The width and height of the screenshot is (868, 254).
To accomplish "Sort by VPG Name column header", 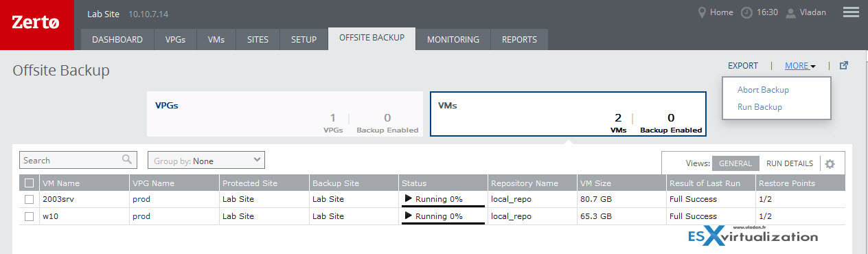I will point(174,183).
